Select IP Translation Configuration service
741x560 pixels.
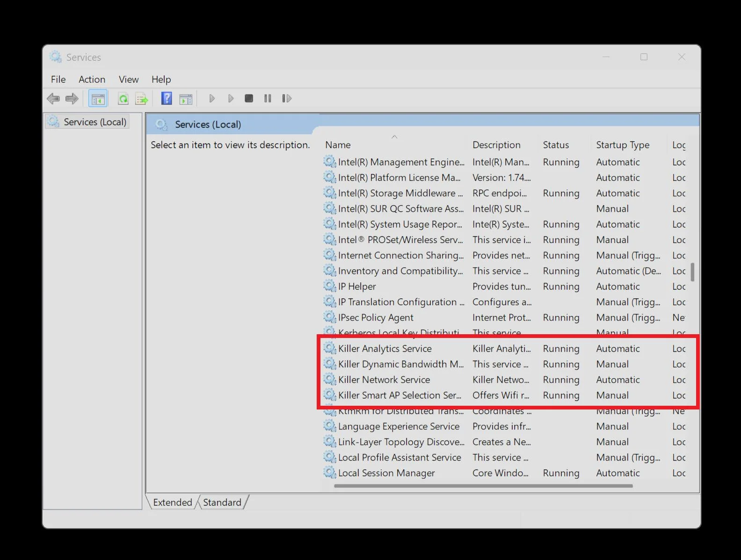pyautogui.click(x=504, y=302)
